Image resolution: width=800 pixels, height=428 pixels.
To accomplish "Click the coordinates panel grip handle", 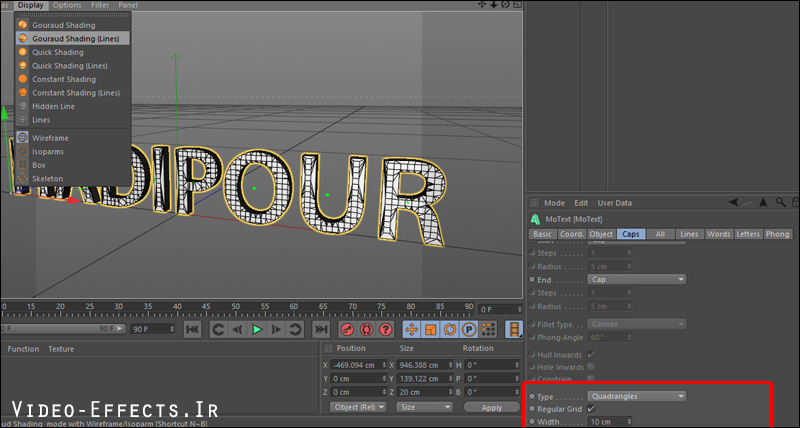I will pyautogui.click(x=328, y=348).
